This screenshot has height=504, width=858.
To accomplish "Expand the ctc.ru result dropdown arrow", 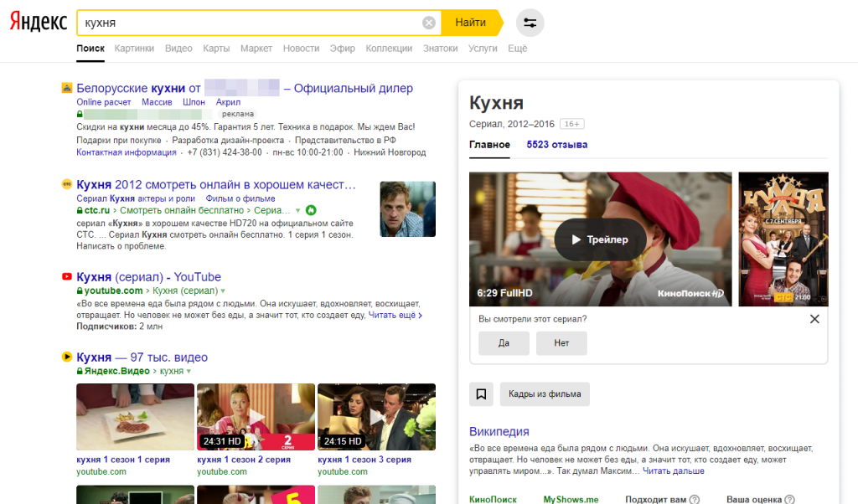I will pyautogui.click(x=297, y=210).
